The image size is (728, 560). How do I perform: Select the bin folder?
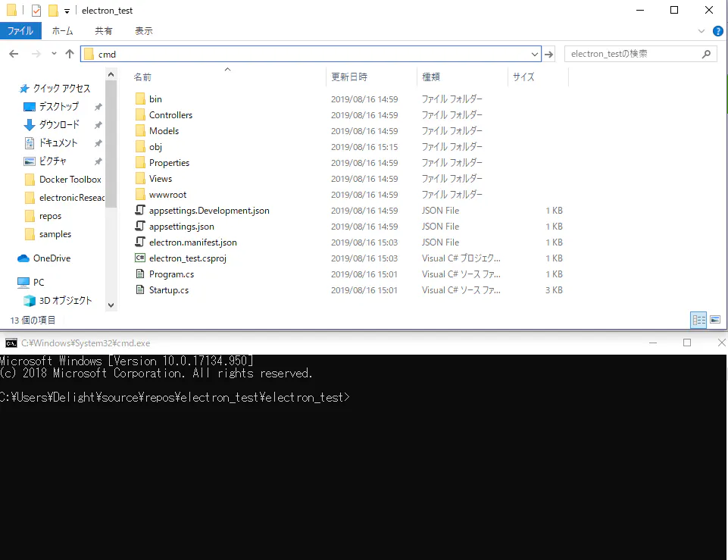point(155,99)
